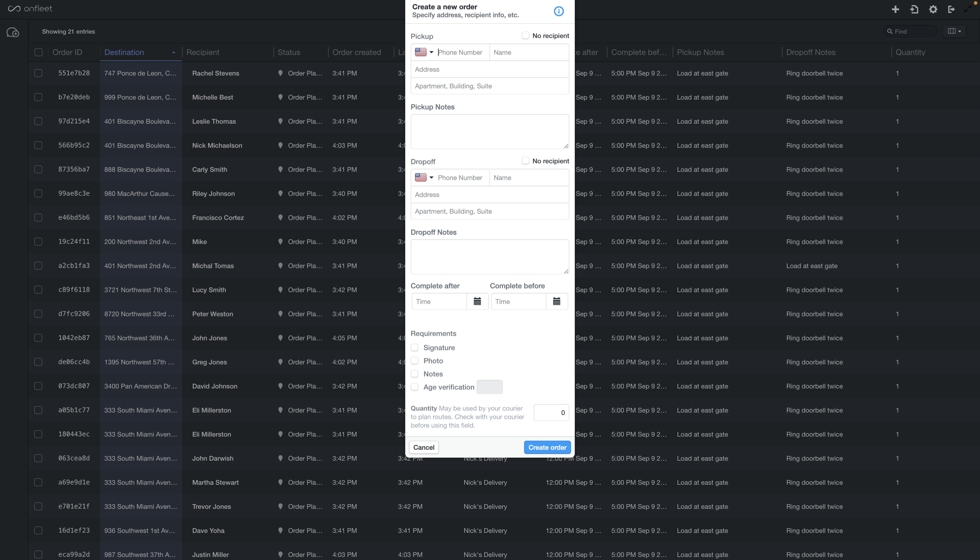Enable the Signature requirement checkbox
Screen dimensions: 980x560
[414, 348]
